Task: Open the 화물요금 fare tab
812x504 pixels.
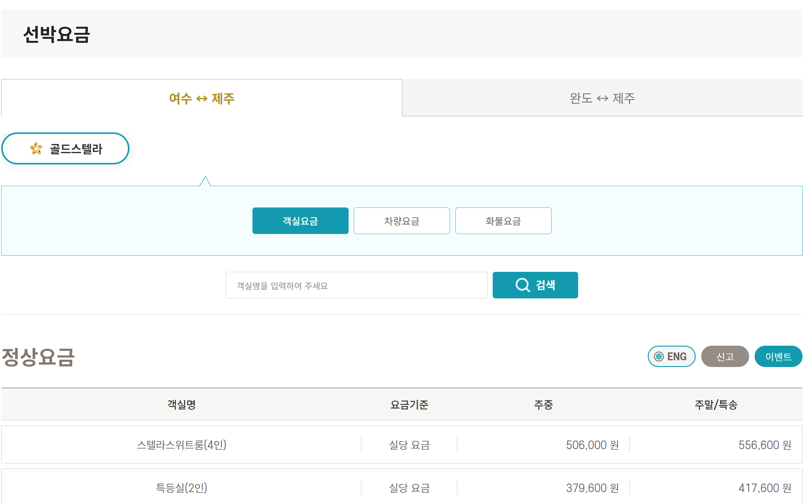Action: coord(504,221)
